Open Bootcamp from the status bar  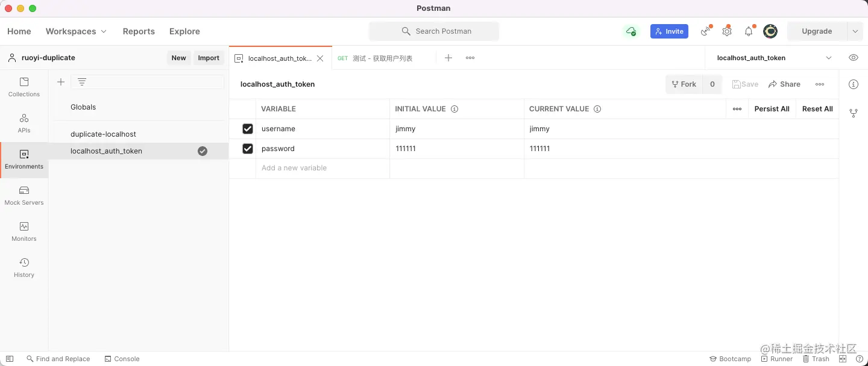click(730, 359)
